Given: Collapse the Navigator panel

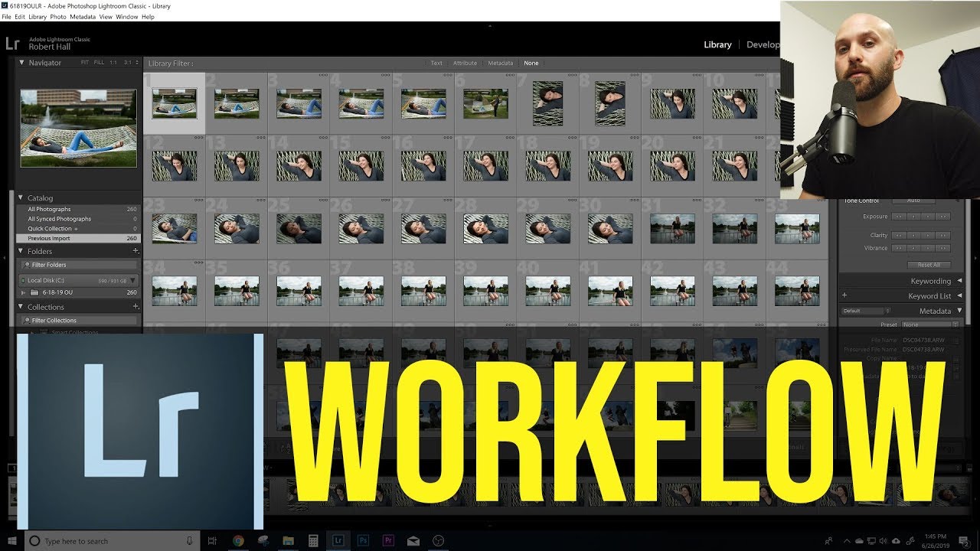Looking at the screenshot, I should 22,63.
